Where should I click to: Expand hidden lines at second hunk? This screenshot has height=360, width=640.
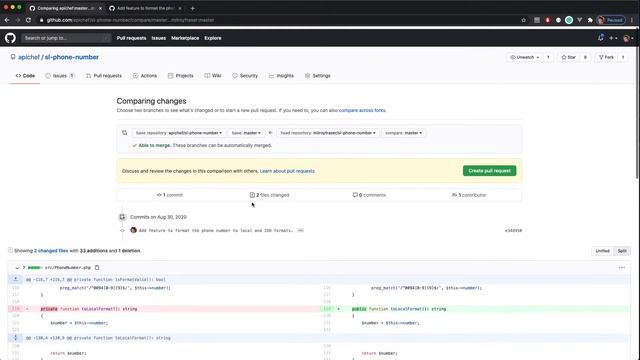pos(16,338)
